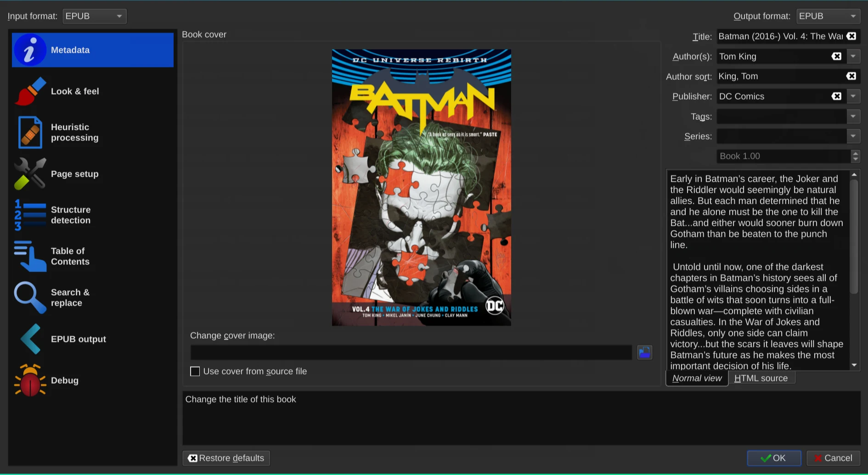Confirm conversion with OK button
The width and height of the screenshot is (868, 475).
coord(774,458)
